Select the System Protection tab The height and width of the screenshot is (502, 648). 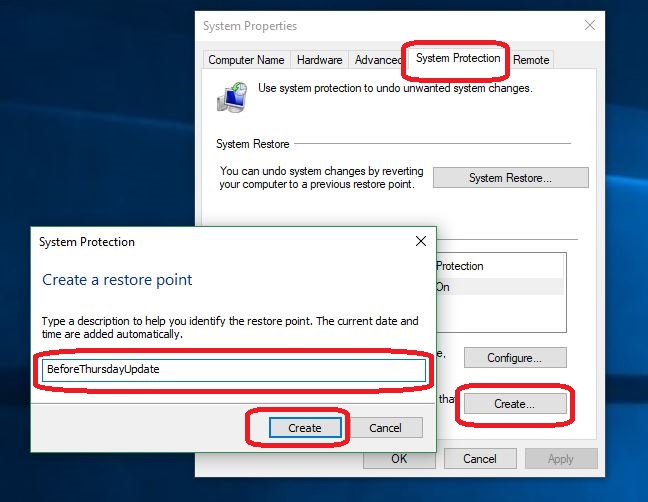[457, 59]
